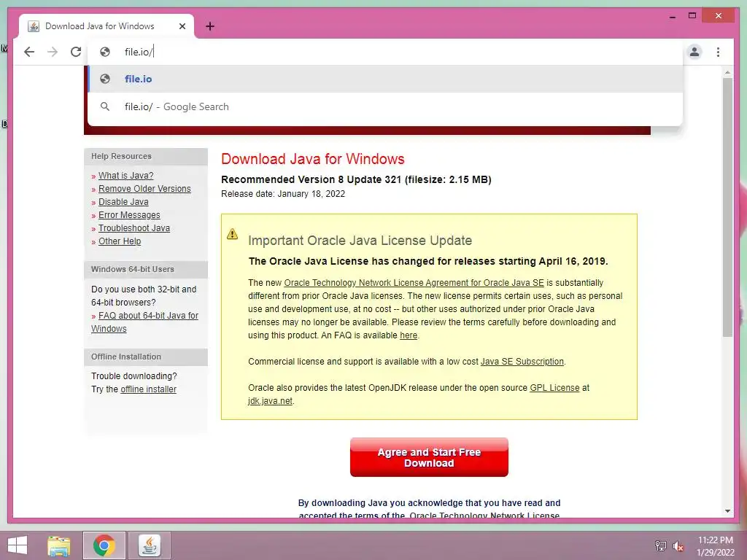Click the FAQ 'here' link
Image resolution: width=747 pixels, height=560 pixels.
(x=409, y=335)
